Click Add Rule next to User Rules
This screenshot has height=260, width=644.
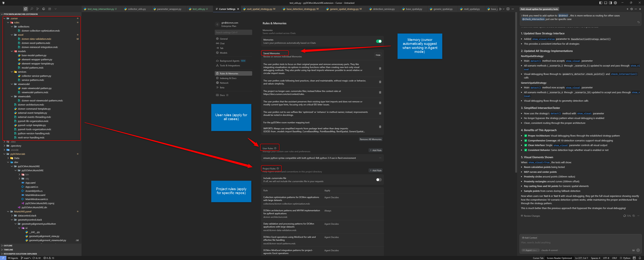[x=376, y=150]
